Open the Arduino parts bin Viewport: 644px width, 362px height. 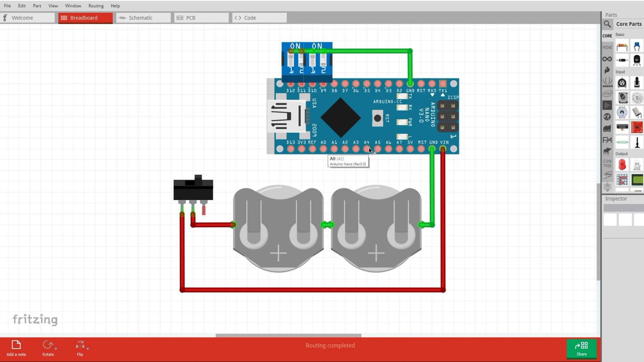tap(607, 59)
